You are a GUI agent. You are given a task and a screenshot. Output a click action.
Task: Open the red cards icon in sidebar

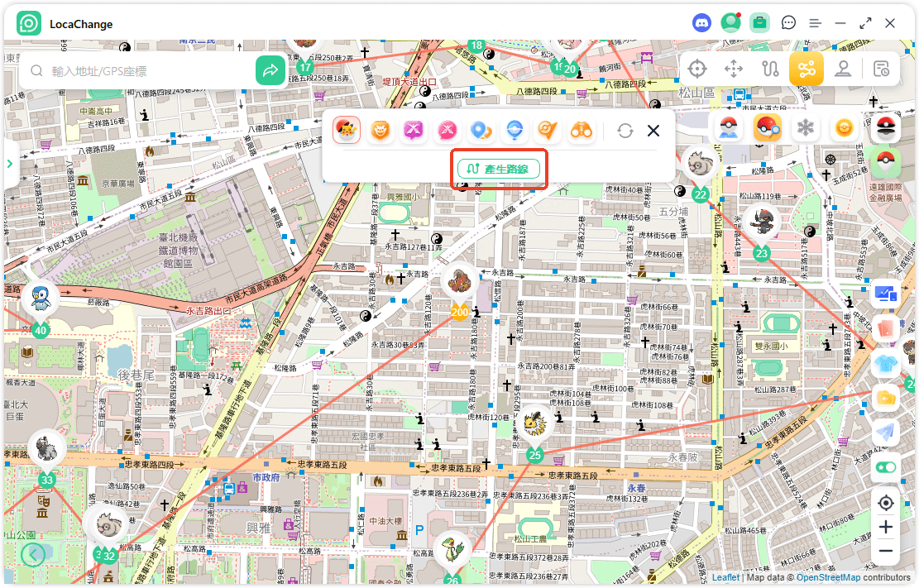(886, 329)
